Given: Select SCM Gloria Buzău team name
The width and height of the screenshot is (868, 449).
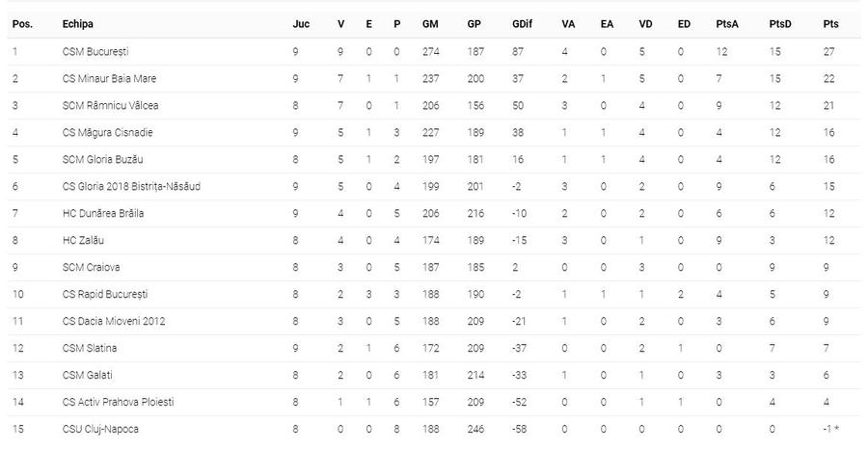Looking at the screenshot, I should coord(102,159).
